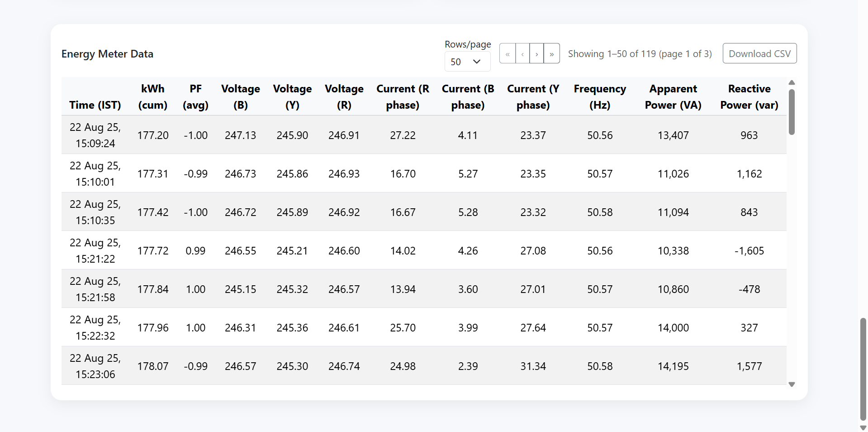
Task: Jump to the last page using double-right arrow
Action: (x=551, y=53)
